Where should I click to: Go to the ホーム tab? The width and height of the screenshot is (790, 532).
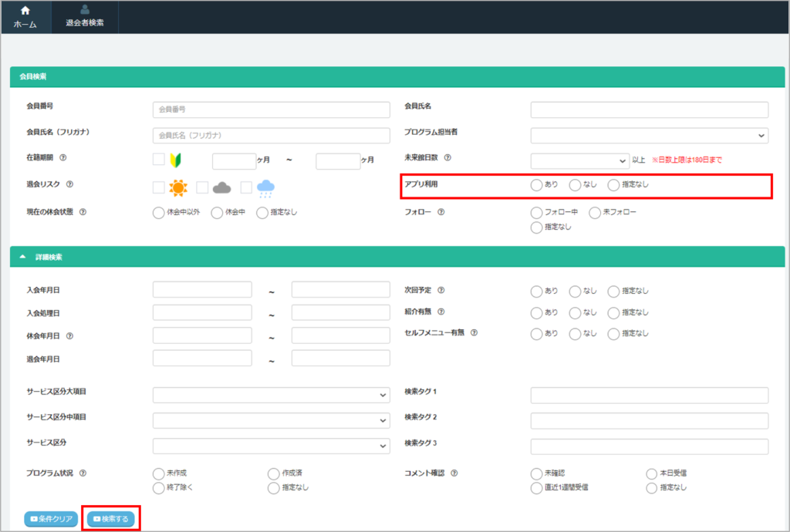25,17
